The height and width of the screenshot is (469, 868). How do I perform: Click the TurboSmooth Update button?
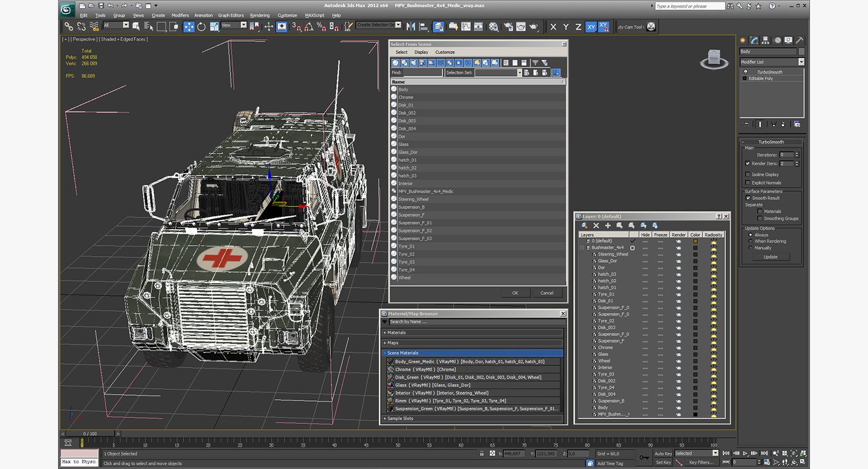[770, 257]
